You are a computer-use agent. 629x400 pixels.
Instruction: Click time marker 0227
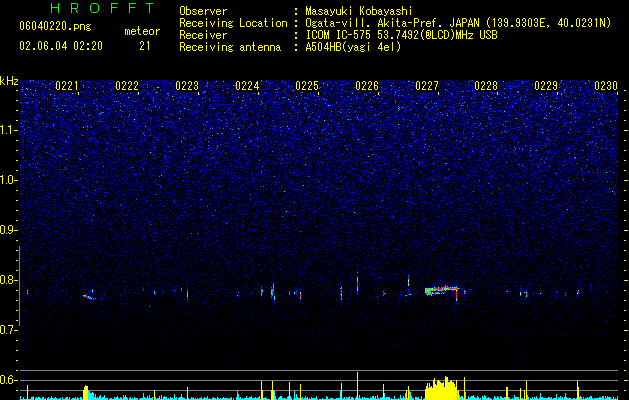coord(427,86)
